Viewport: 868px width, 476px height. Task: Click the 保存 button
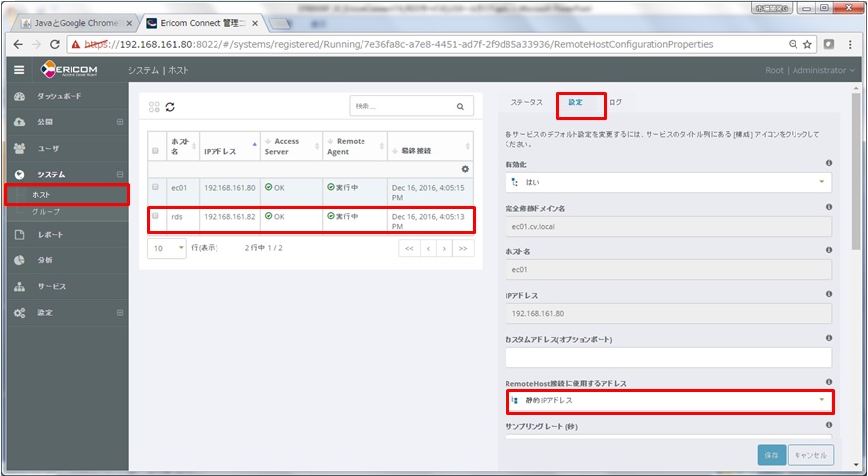click(x=771, y=455)
